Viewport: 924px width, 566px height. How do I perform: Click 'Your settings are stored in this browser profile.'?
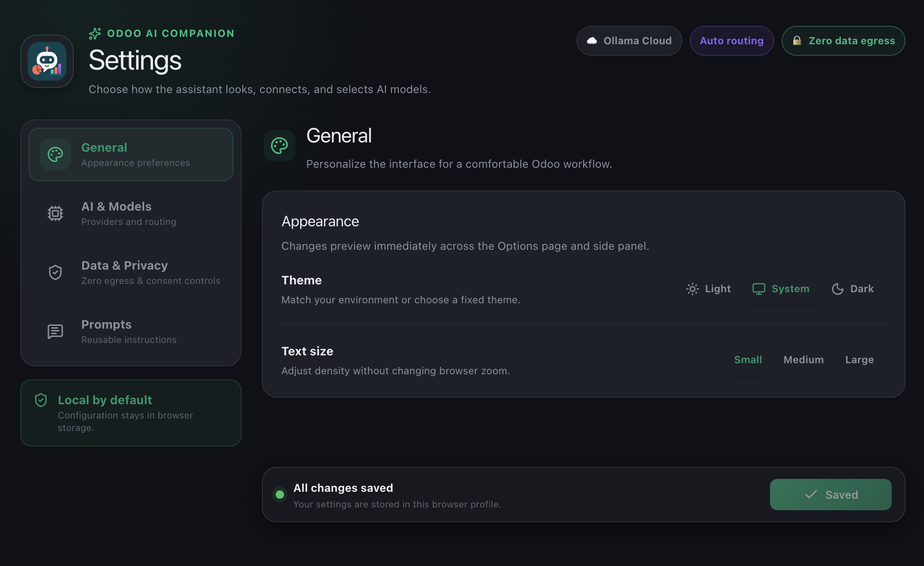[397, 505]
